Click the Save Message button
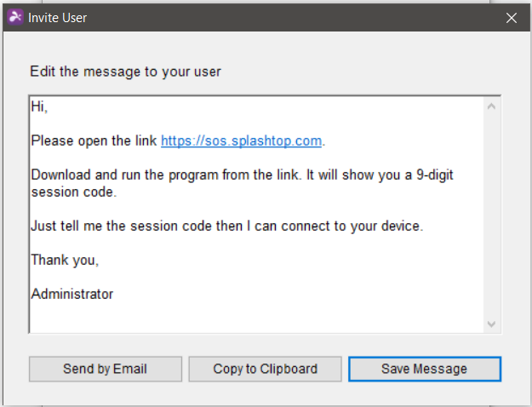532x407 pixels. (x=425, y=369)
